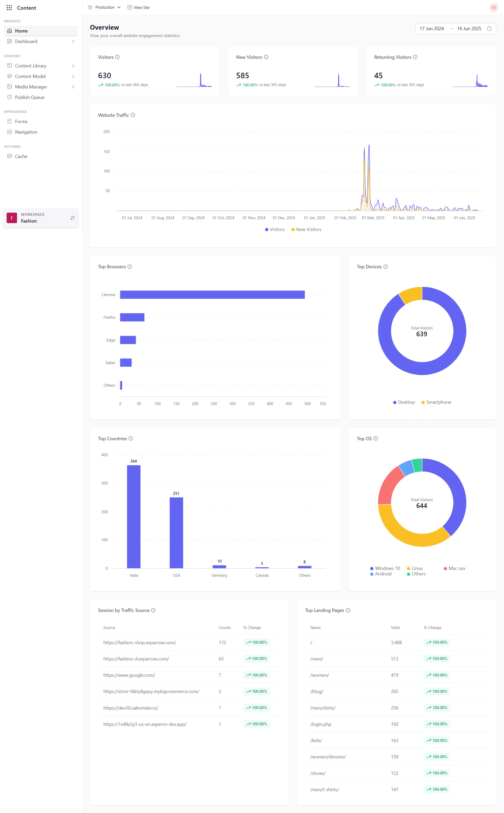This screenshot has width=504, height=813.
Task: Open the SS user avatar menu
Action: coord(493,7)
